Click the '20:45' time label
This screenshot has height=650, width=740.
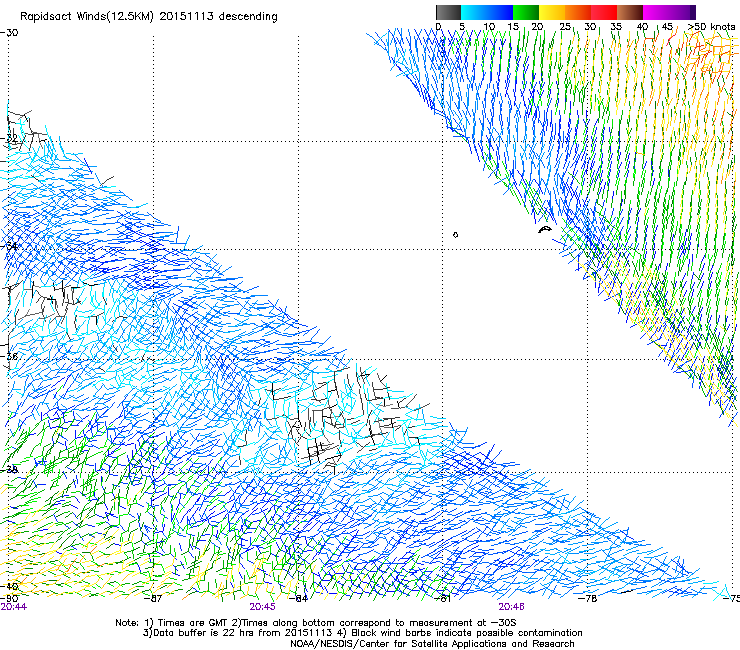point(262,607)
